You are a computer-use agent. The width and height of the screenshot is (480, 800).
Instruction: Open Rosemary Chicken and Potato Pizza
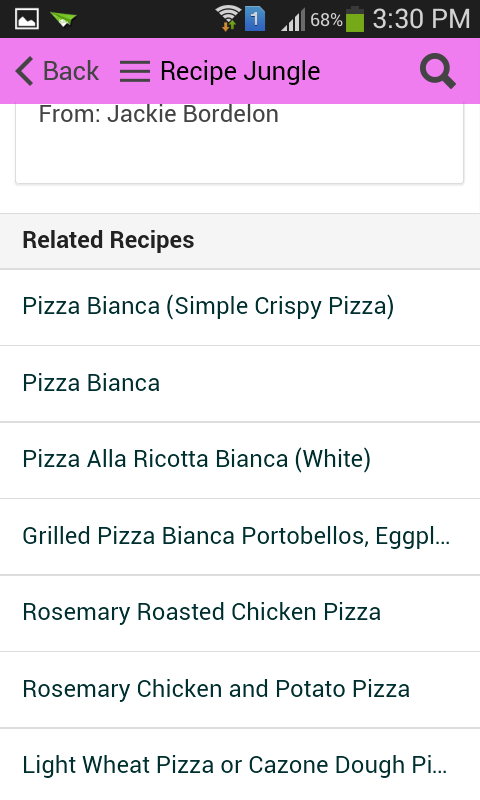[x=240, y=690]
